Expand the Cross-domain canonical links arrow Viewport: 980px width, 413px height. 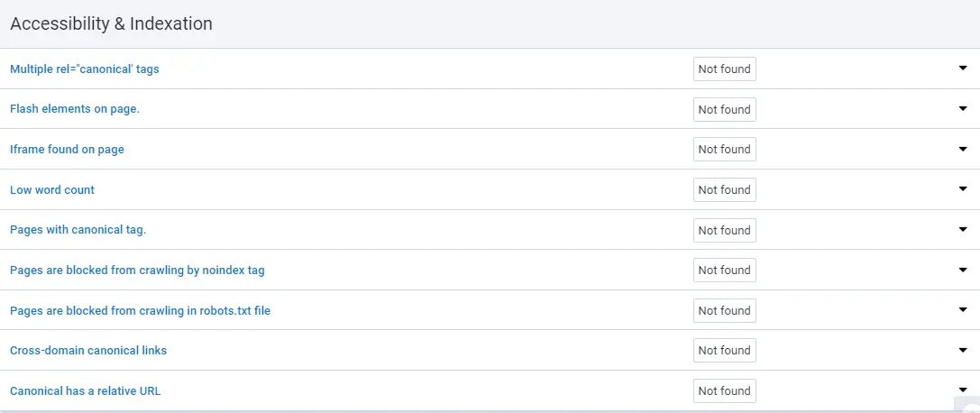click(x=962, y=350)
